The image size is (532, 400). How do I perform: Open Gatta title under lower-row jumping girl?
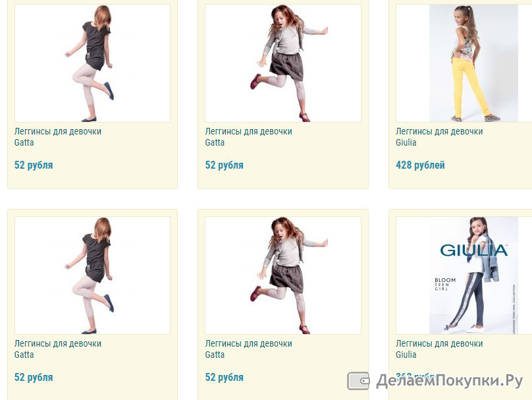215,355
